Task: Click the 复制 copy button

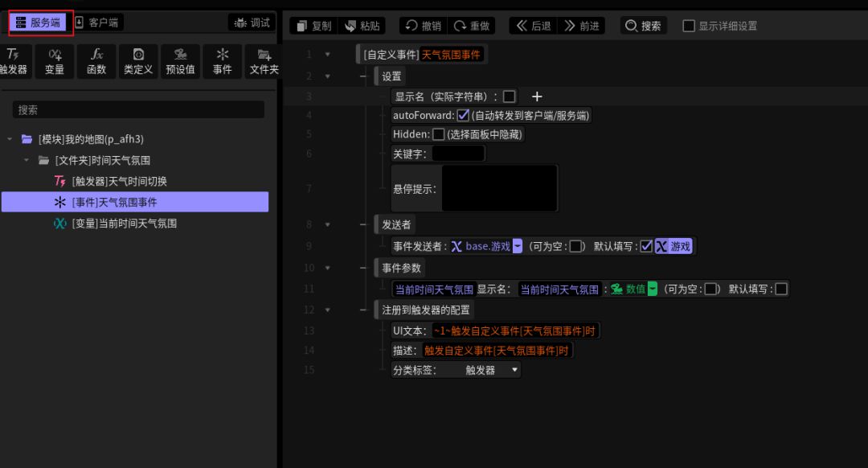Action: [x=314, y=26]
